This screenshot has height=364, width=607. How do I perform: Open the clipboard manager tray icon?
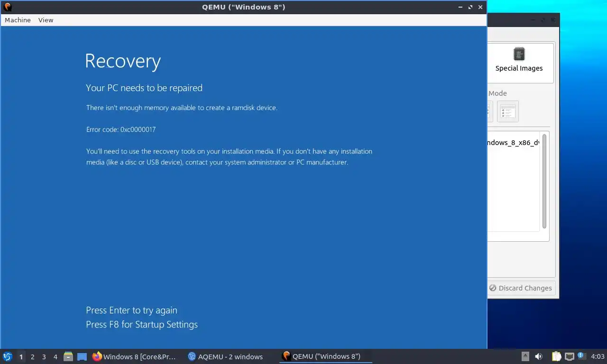coord(557,356)
